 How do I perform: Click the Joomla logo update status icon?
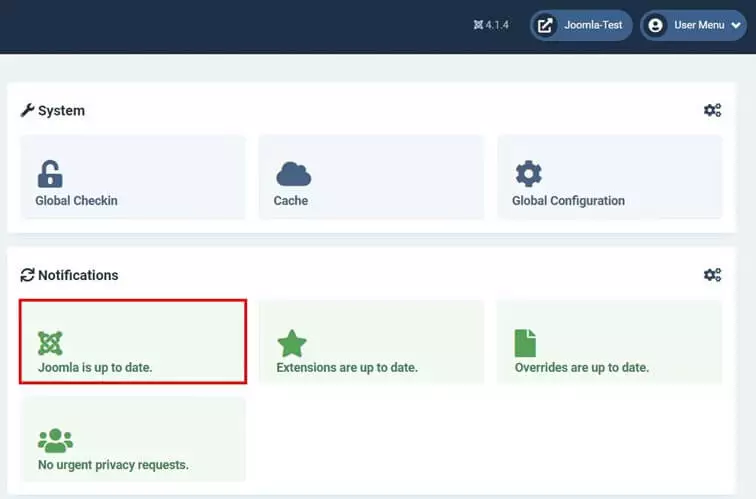(50, 343)
